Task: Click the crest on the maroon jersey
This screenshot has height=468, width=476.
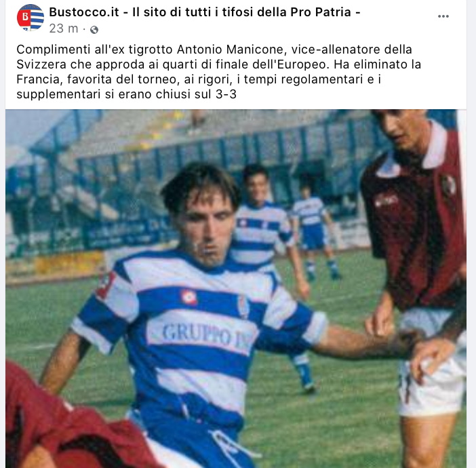Action: (449, 184)
